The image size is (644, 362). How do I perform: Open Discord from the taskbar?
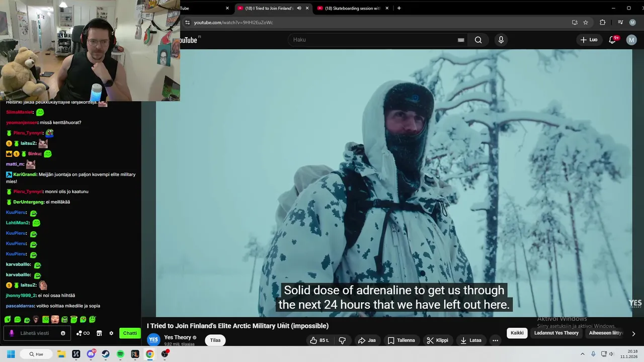click(x=91, y=354)
